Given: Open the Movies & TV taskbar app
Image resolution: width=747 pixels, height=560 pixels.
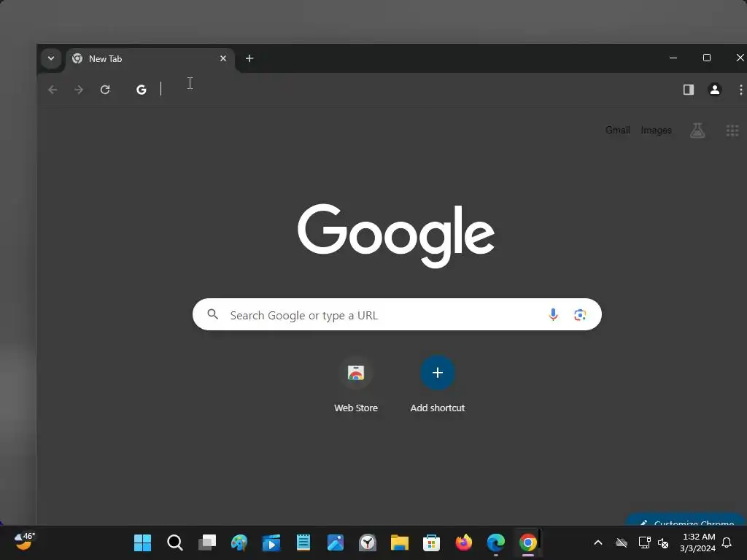Looking at the screenshot, I should click(271, 542).
